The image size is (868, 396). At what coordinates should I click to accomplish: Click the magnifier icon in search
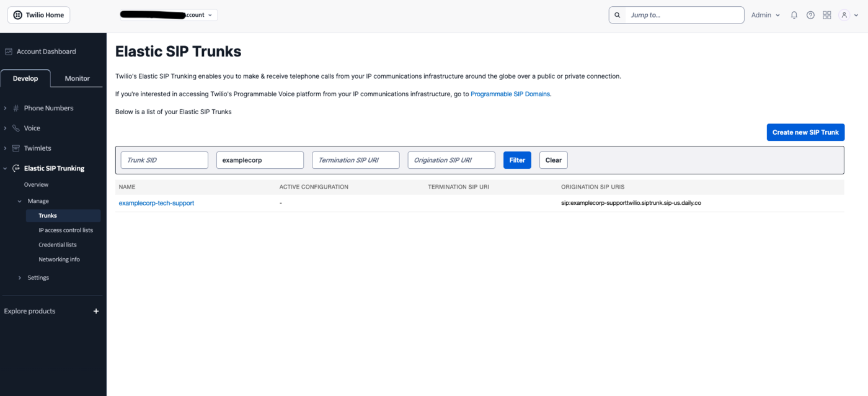pos(618,15)
